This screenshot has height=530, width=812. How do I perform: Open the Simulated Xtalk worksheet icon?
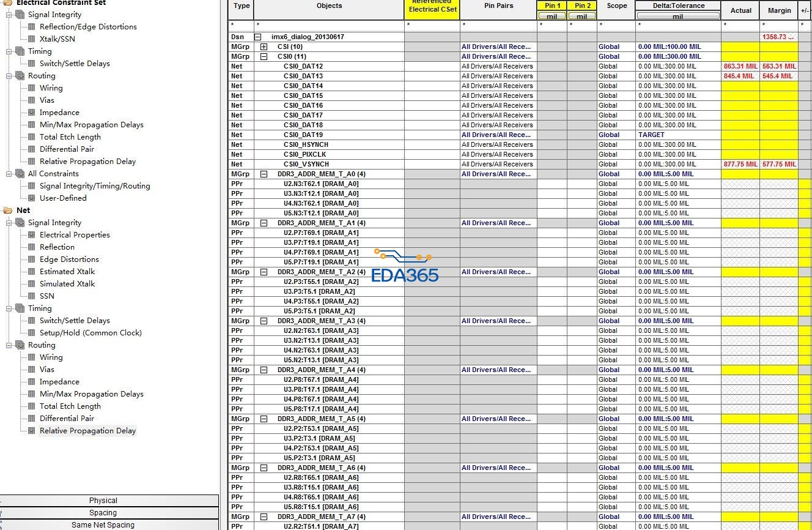32,284
